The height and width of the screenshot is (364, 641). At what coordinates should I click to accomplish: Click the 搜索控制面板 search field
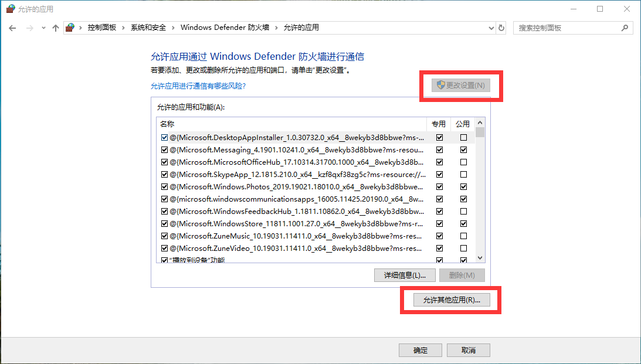point(566,28)
